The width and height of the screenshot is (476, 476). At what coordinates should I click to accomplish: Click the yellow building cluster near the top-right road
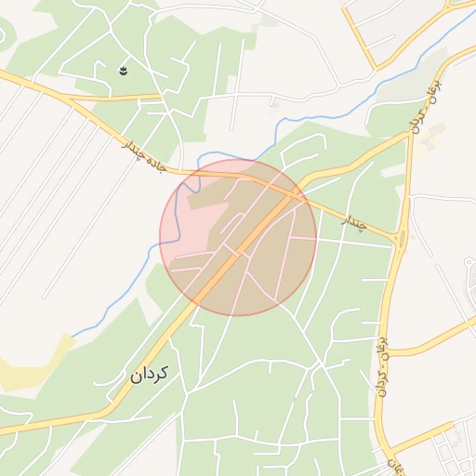pos(432,137)
